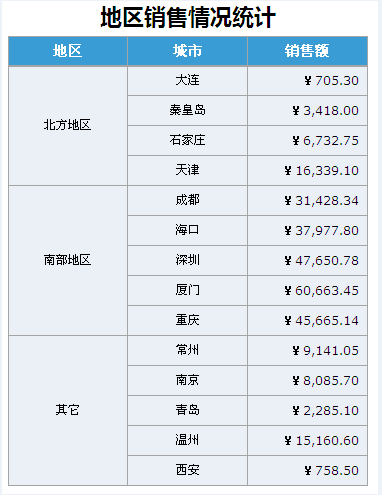Click the 地区 column header
The height and width of the screenshot is (495, 382).
[68, 51]
